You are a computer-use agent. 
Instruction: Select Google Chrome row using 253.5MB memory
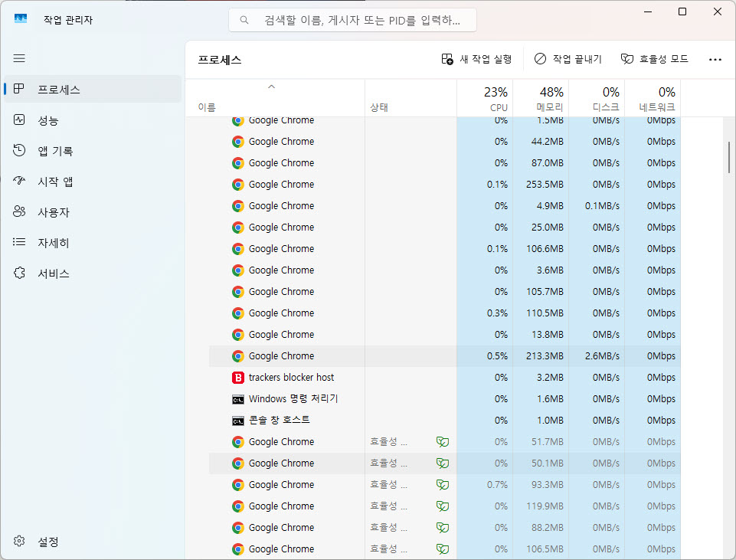(x=444, y=185)
